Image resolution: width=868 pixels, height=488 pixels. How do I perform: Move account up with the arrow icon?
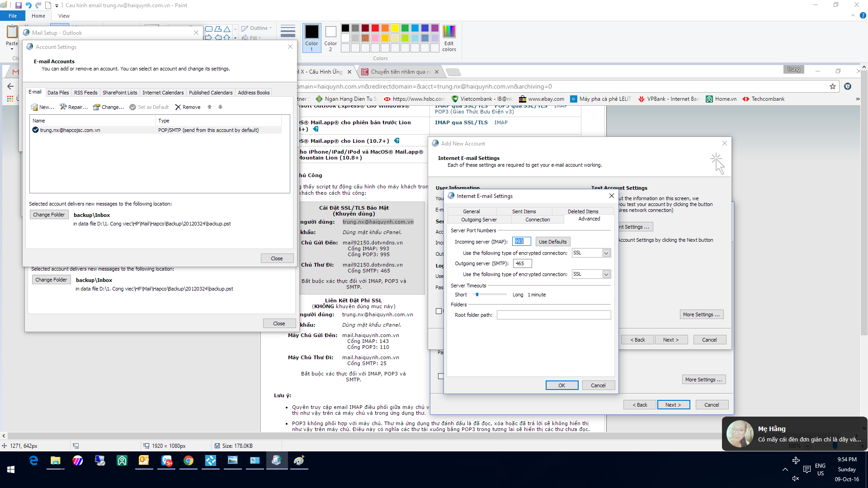coord(209,107)
